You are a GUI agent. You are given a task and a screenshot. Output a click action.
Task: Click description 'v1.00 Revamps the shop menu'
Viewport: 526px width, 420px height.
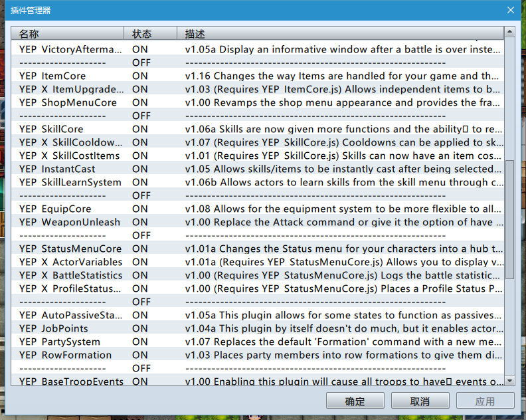(343, 102)
